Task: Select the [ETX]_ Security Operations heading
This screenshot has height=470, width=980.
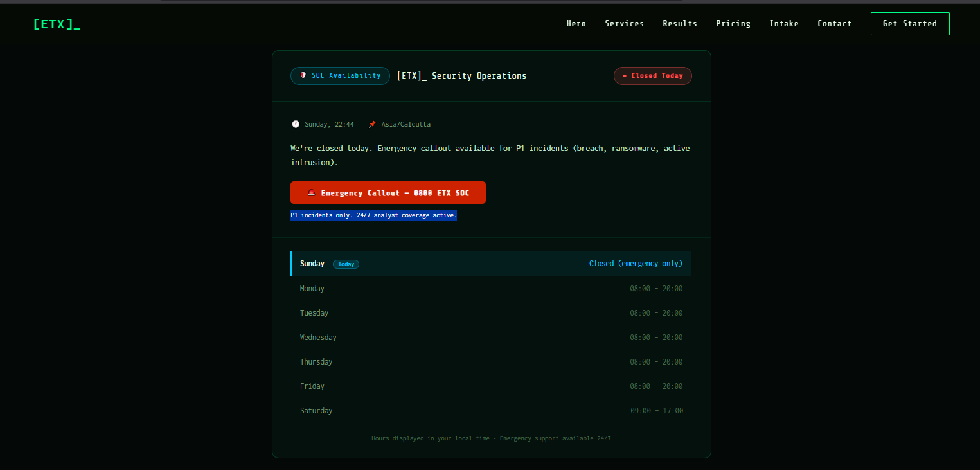Action: pyautogui.click(x=461, y=76)
